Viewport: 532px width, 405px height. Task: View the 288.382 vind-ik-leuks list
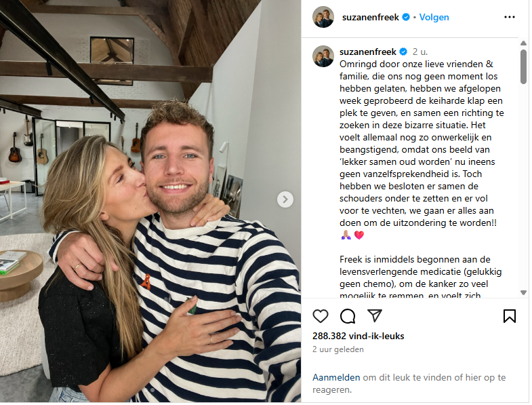pyautogui.click(x=359, y=336)
